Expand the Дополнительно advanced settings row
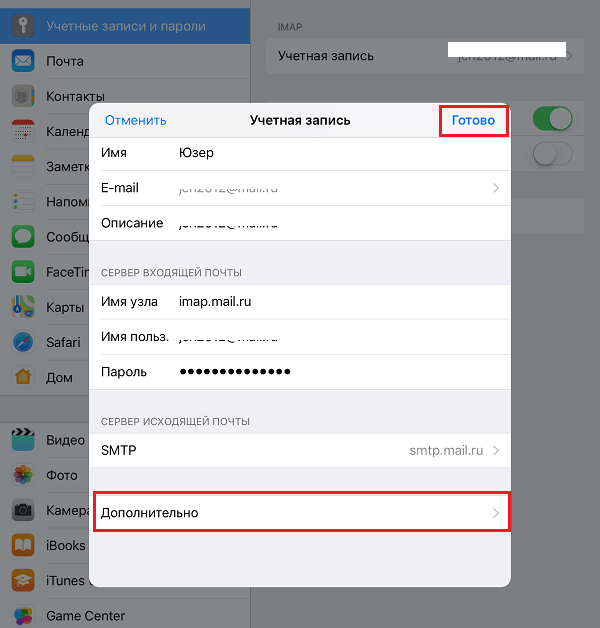This screenshot has width=600, height=628. (300, 513)
